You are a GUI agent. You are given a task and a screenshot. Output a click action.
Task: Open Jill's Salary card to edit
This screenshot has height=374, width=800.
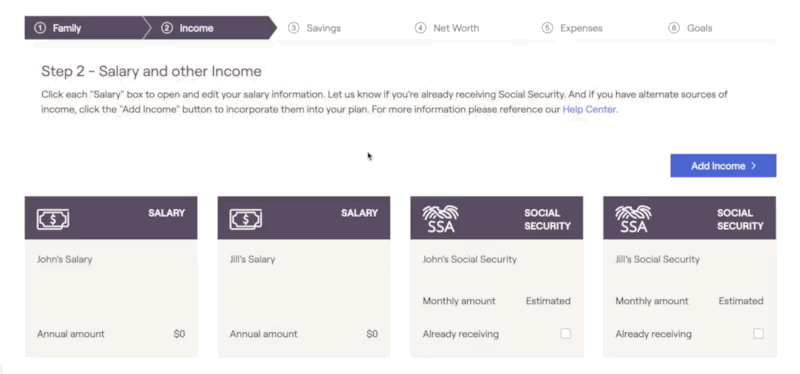pos(304,277)
